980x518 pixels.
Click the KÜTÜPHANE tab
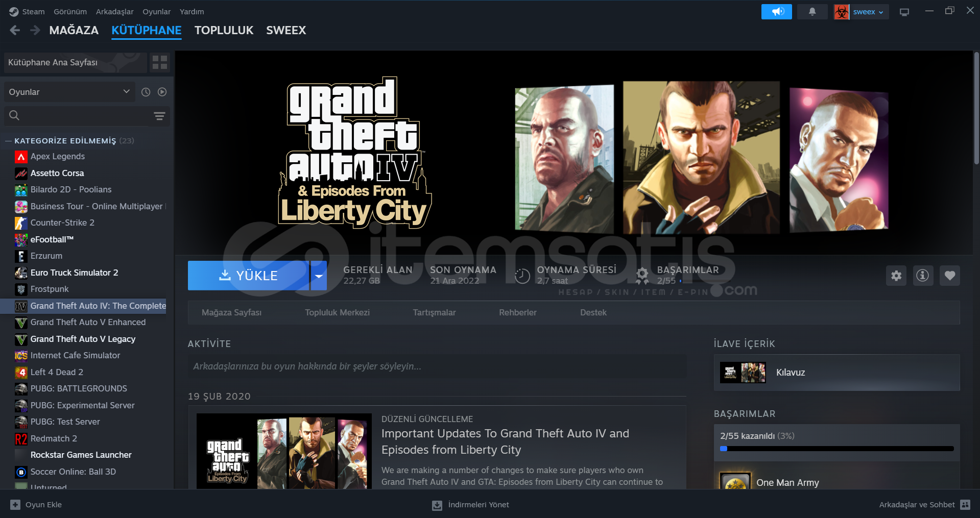pos(147,31)
